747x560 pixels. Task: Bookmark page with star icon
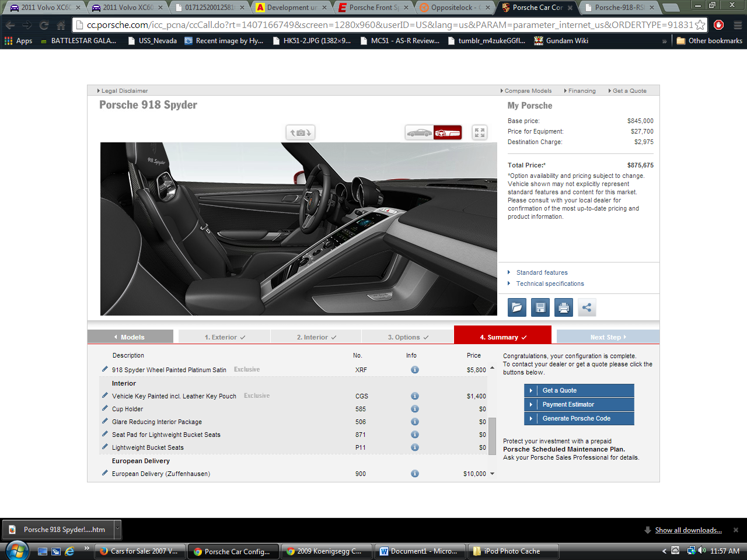700,25
